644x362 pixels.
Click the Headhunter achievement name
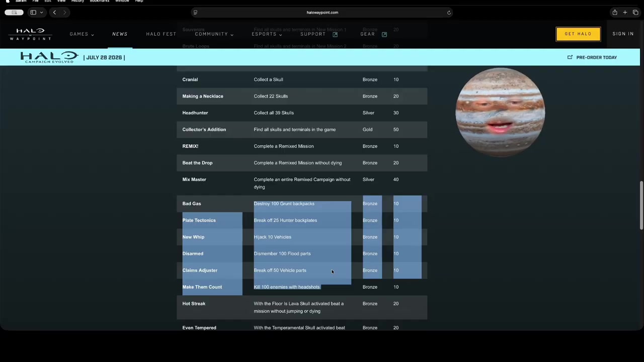[195, 113]
